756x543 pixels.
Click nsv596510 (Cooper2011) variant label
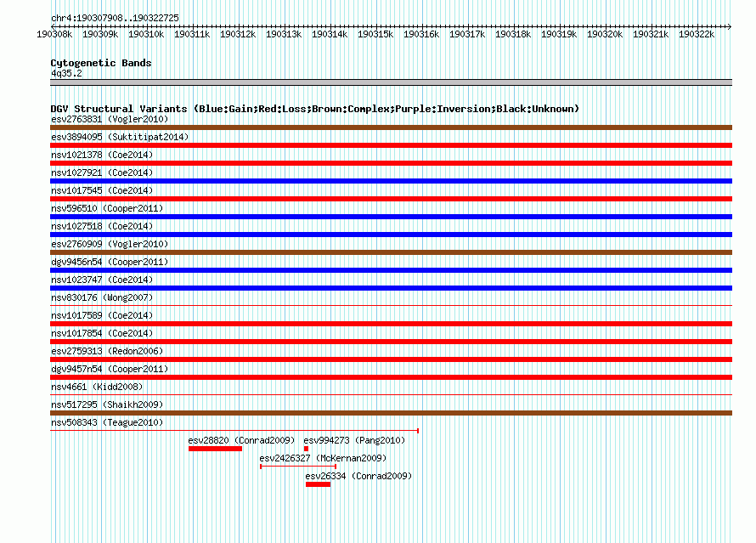107,208
